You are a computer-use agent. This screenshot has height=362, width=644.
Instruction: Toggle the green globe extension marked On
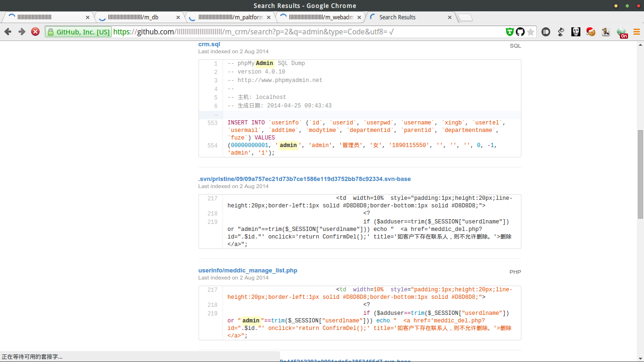(x=622, y=33)
